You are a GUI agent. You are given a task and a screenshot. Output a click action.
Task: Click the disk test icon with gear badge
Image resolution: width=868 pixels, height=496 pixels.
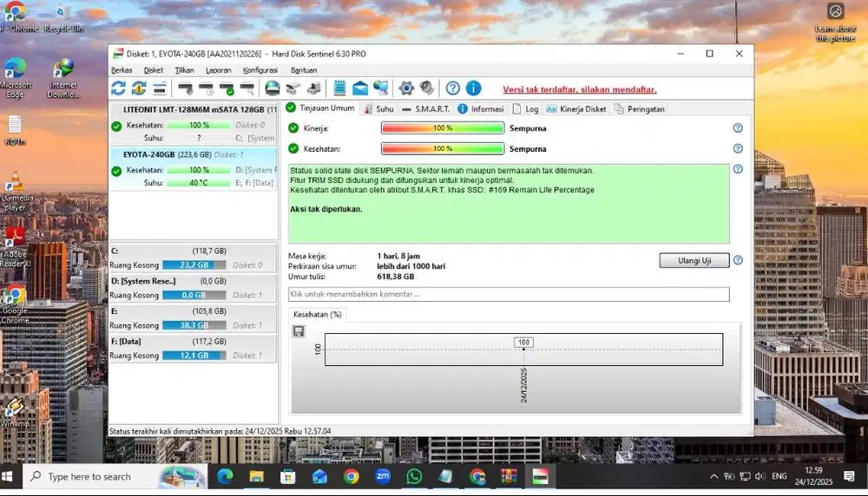pos(186,88)
